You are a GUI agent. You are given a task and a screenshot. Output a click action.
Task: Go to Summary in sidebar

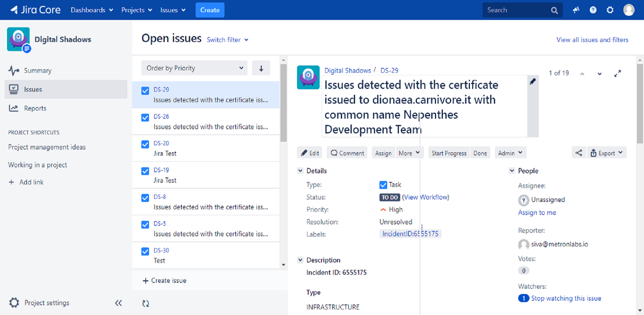click(66, 70)
